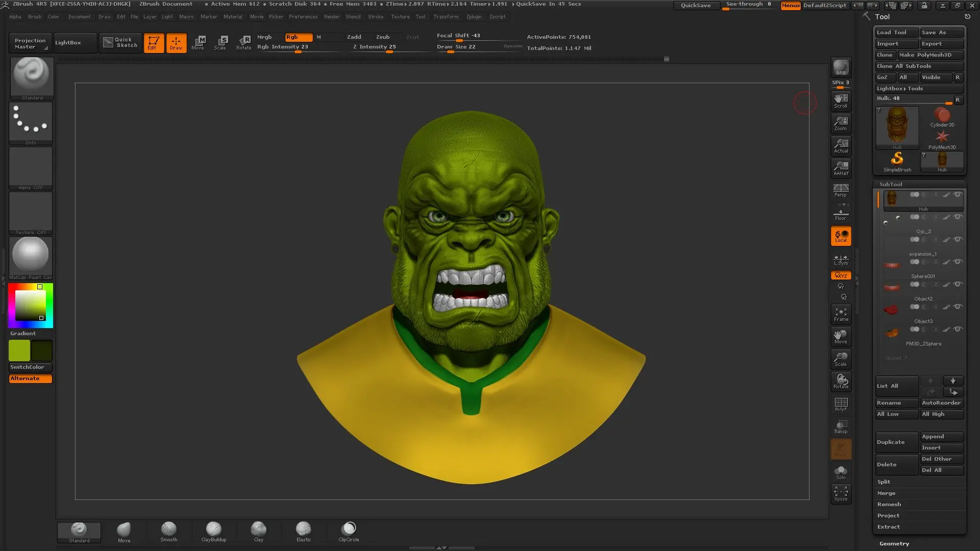Toggle Zadd sculpt mode
Screen dimensions: 980x551
pos(359,37)
